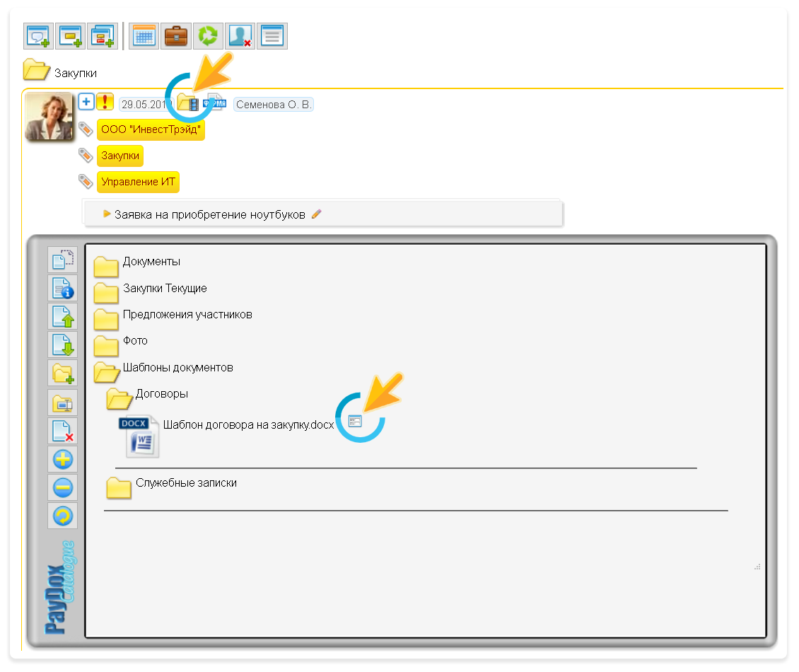Collapse the Шаблоны документов folder
The height and width of the screenshot is (672, 799).
107,370
